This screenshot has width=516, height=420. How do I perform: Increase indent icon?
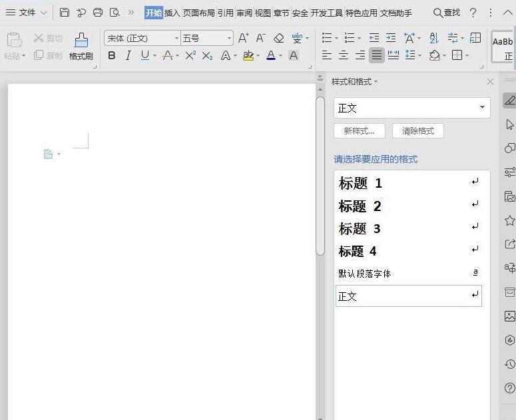click(391, 38)
